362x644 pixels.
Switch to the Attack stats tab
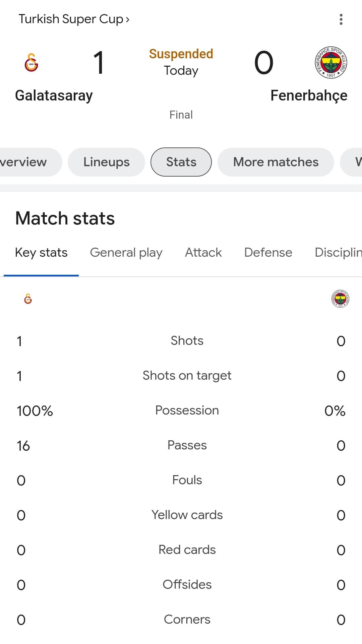click(203, 253)
